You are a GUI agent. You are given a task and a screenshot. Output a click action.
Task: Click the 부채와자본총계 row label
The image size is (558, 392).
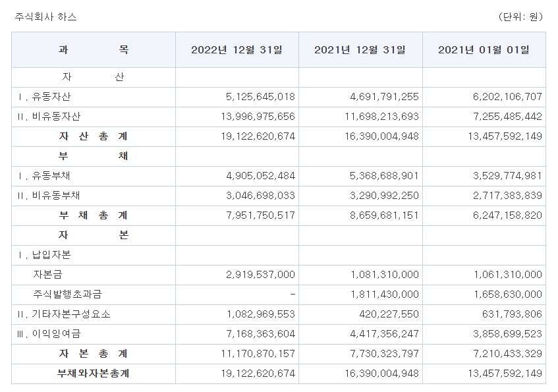point(94,374)
